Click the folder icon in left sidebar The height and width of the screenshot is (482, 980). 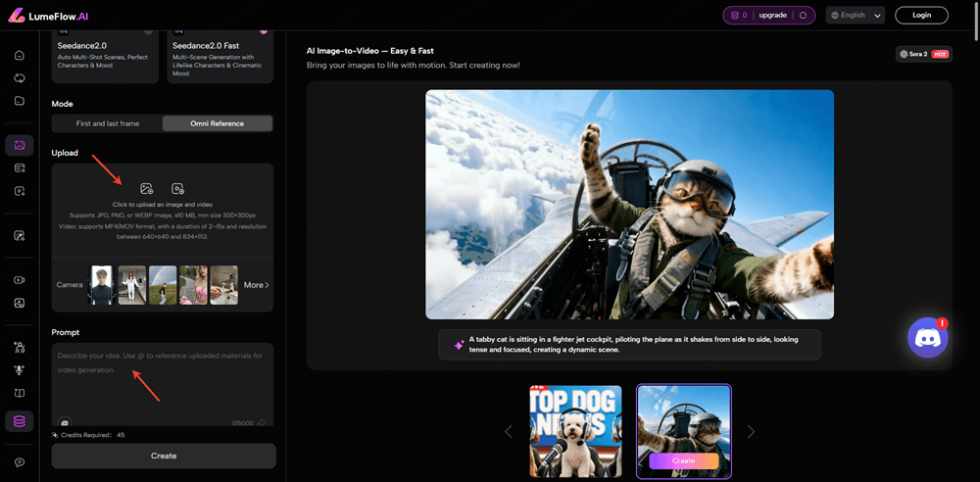pos(19,101)
